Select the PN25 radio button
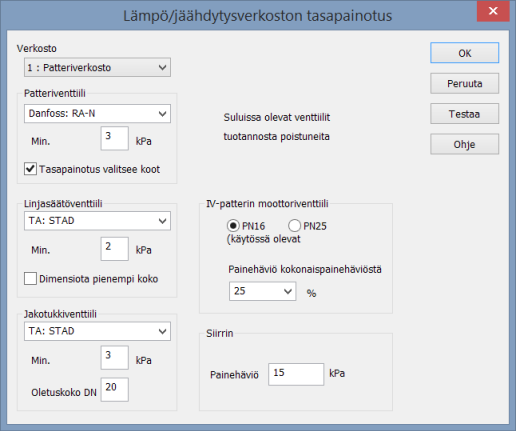 [x=294, y=226]
